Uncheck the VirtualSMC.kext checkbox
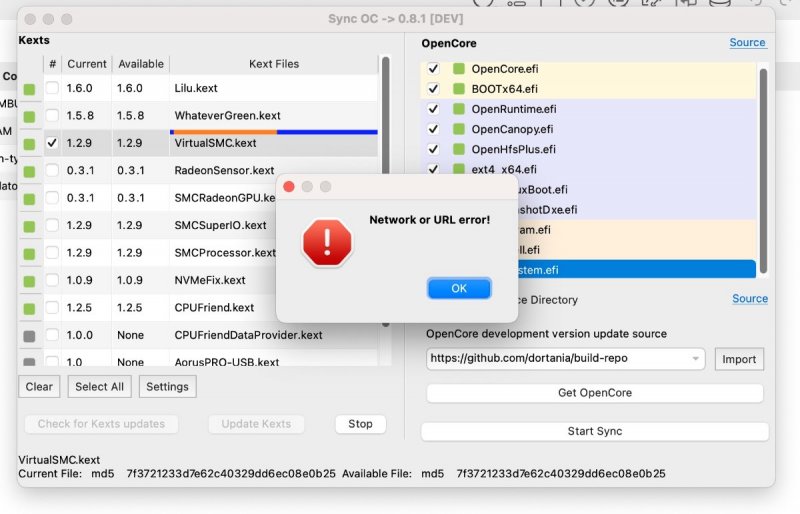The image size is (800, 514). (52, 143)
